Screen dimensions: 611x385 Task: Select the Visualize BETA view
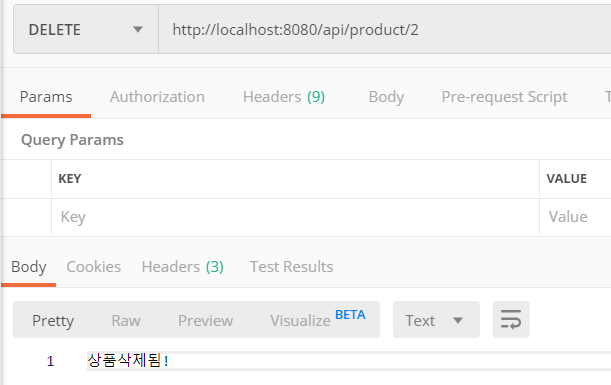pyautogui.click(x=318, y=320)
